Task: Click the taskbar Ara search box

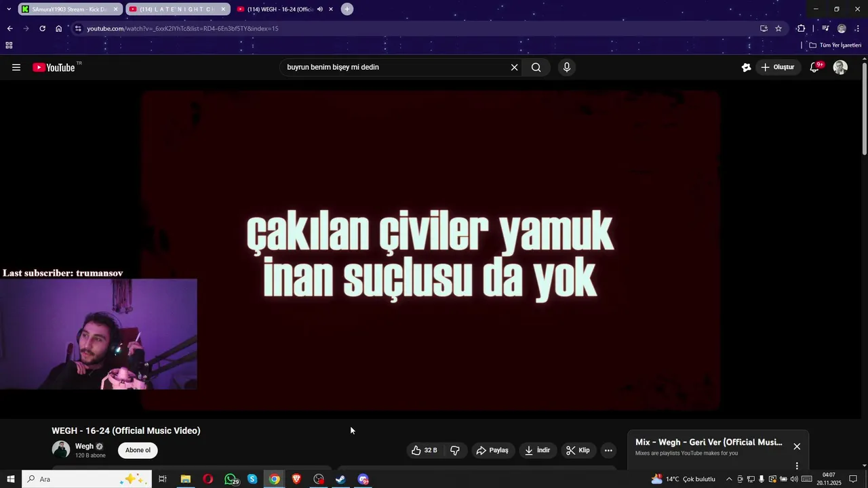Action: click(x=87, y=479)
